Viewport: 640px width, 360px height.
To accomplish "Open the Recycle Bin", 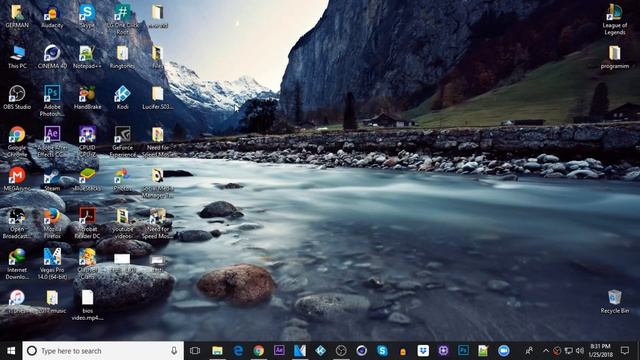I will 614,301.
